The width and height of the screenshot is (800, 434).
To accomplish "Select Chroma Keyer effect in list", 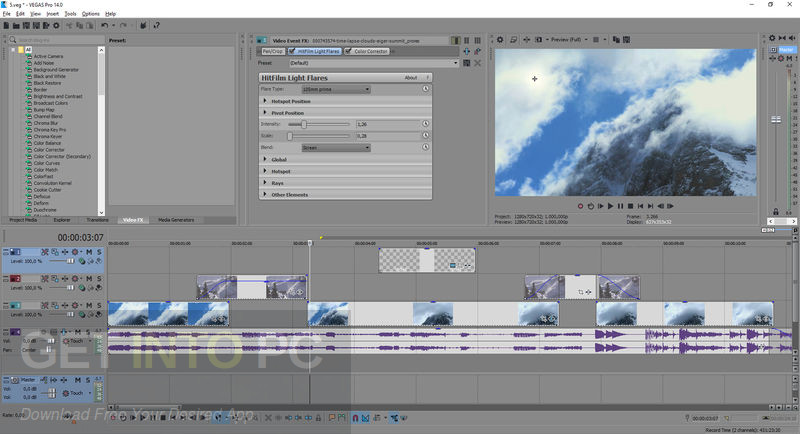I will point(47,136).
